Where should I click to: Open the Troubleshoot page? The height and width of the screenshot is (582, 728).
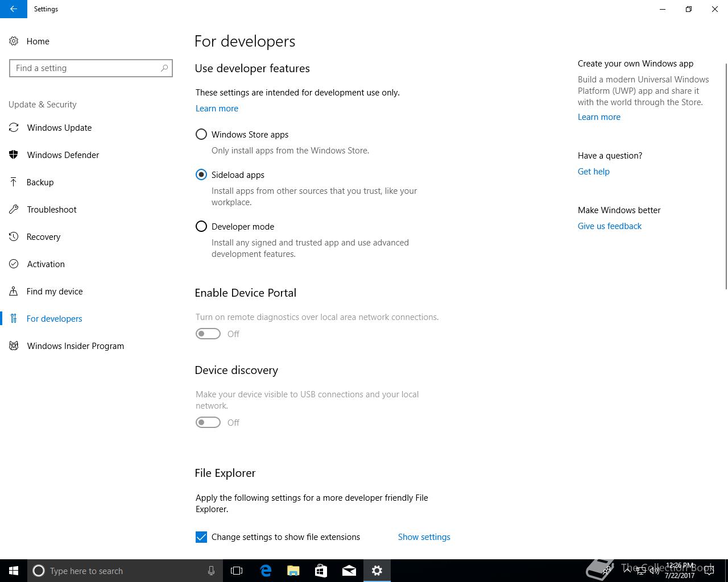tap(51, 210)
